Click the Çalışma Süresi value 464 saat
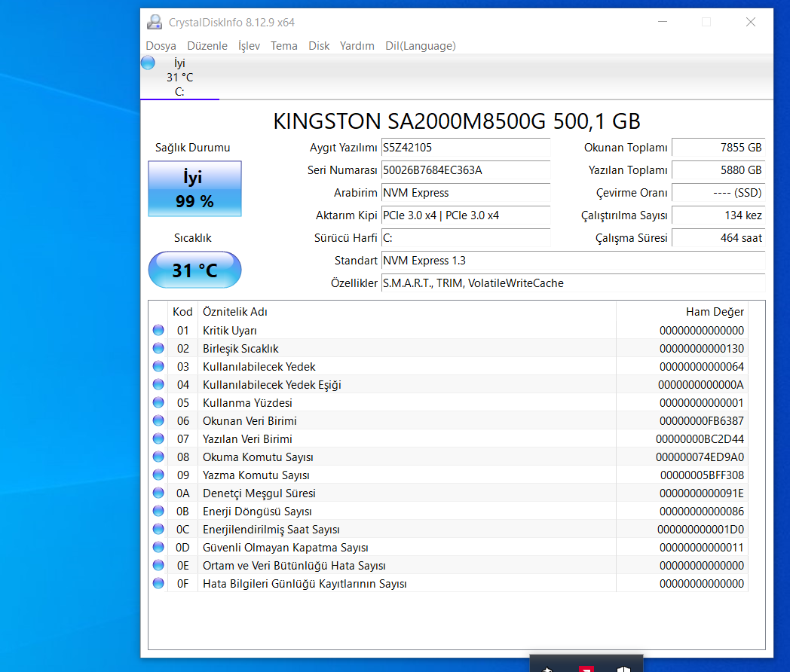Screen dimensions: 790x672 [718, 238]
